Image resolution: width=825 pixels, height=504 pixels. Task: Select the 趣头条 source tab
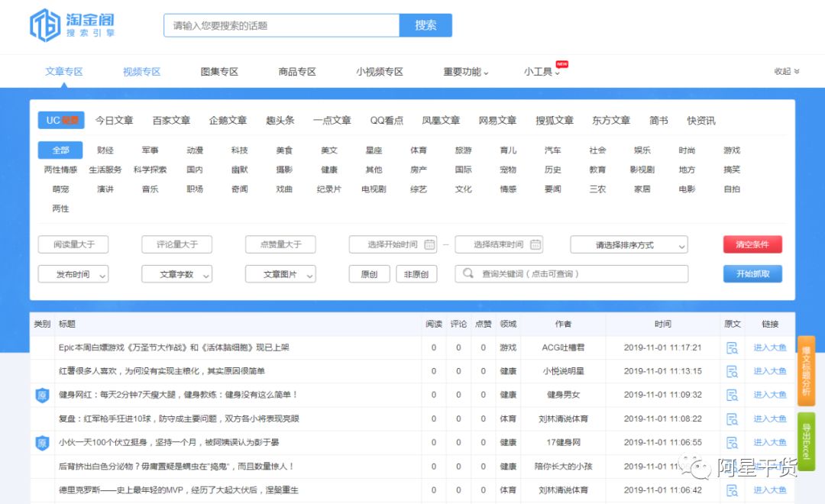(280, 121)
